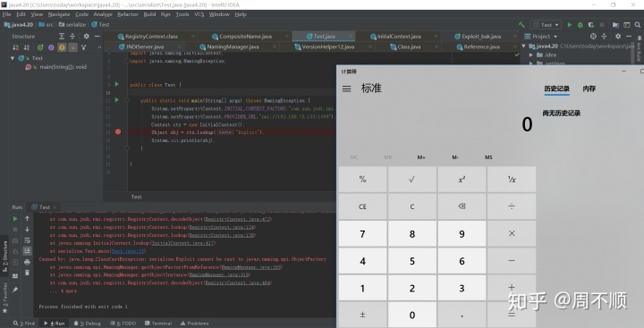
Task: Click Calculator digit 7 key
Action: pos(362,233)
